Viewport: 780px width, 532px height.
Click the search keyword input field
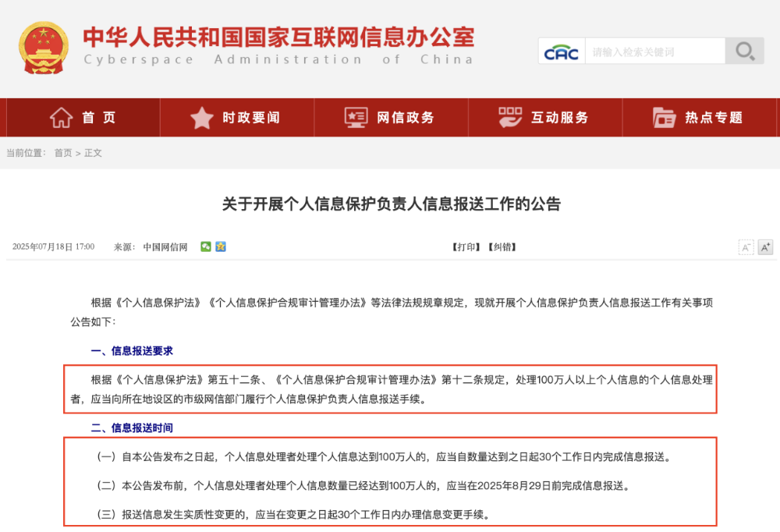(655, 51)
